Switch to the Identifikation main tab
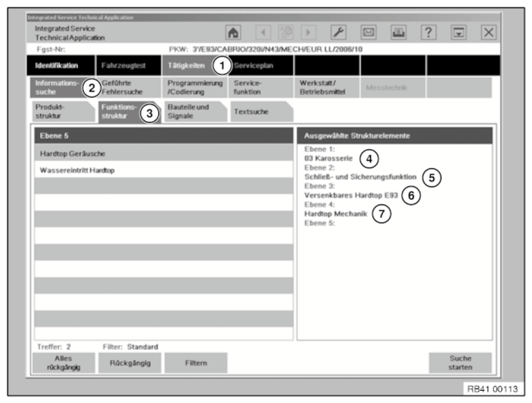Viewport: 532px width, 403px height. coord(61,65)
